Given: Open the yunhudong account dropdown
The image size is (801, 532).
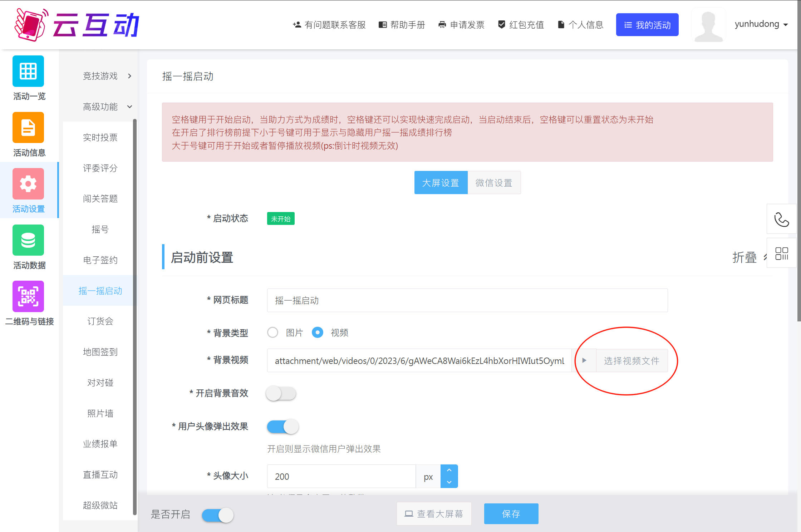Looking at the screenshot, I should click(761, 24).
